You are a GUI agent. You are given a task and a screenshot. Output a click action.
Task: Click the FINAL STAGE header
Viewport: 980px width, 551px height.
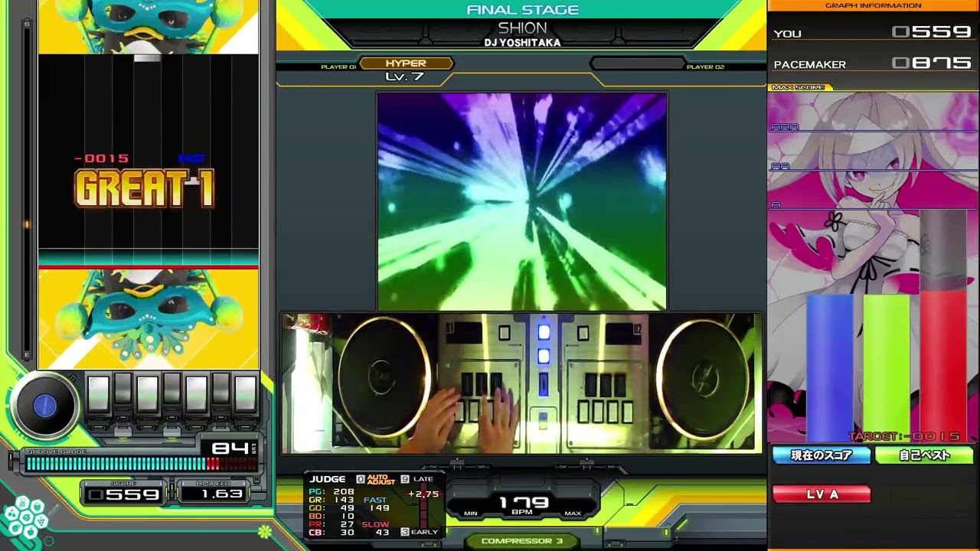pyautogui.click(x=522, y=10)
